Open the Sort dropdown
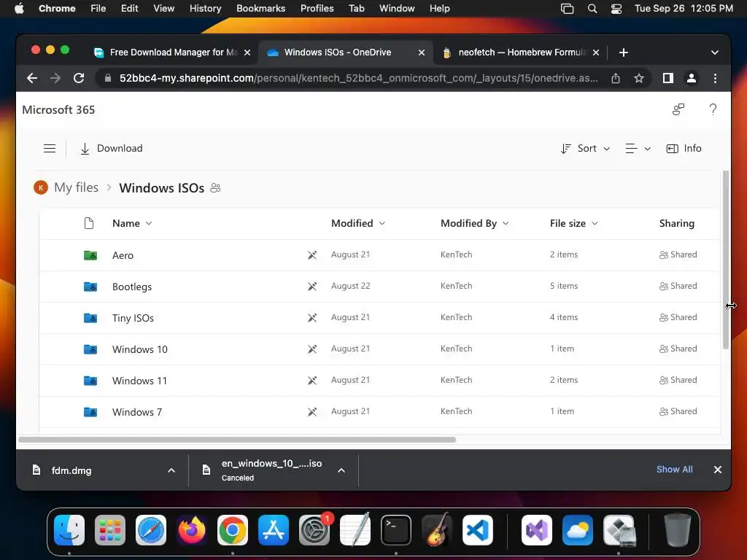 pos(586,149)
